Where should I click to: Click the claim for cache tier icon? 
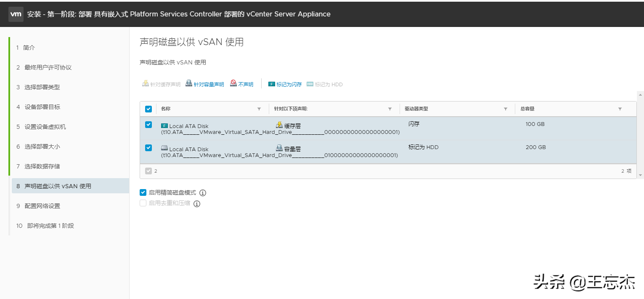pos(146,83)
